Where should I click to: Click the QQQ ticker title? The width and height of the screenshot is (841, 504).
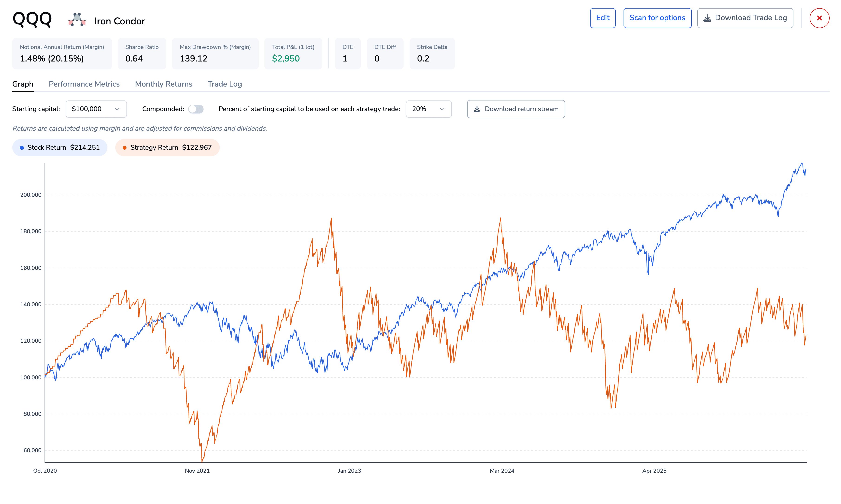(32, 19)
